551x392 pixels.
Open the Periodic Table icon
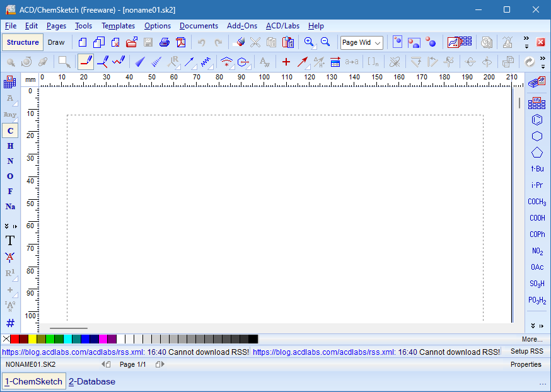click(x=10, y=82)
